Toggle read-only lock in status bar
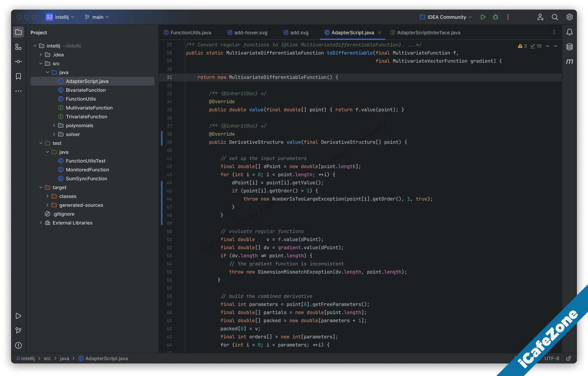The width and height of the screenshot is (588, 376). pyautogui.click(x=568, y=358)
